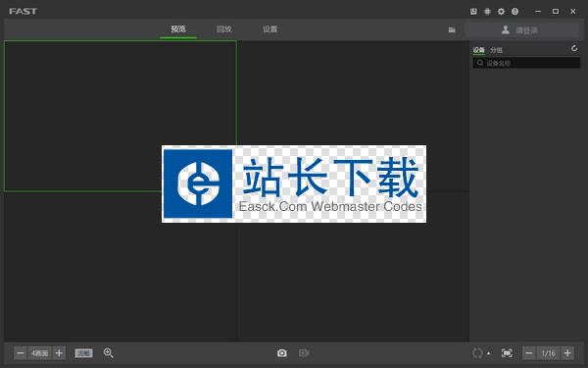Viewport: 588px width, 368px height.
Task: Go to previous page of channels
Action: (529, 353)
